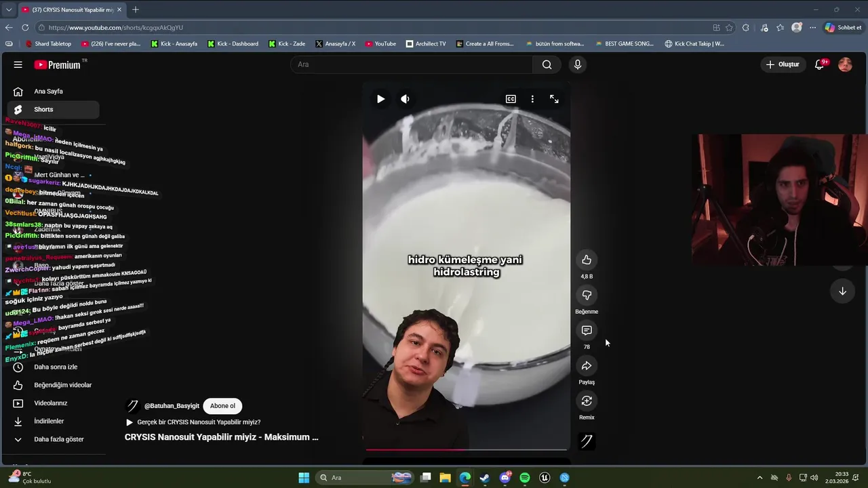Open Daha sonra izle list
The height and width of the screenshot is (488, 868).
[x=54, y=367]
